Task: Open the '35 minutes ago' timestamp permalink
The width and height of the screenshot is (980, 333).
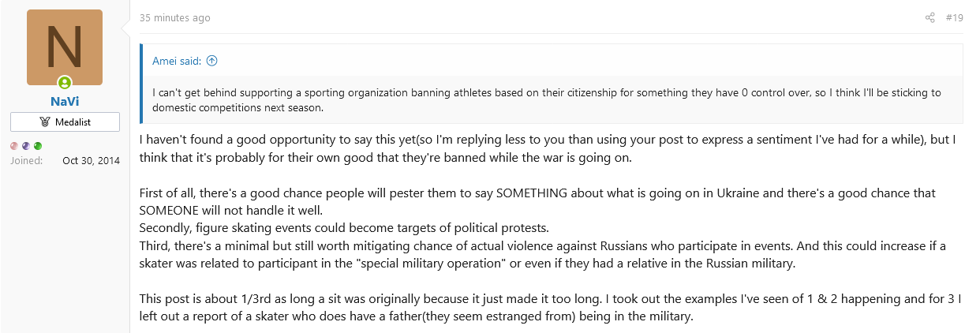Action: pyautogui.click(x=175, y=17)
